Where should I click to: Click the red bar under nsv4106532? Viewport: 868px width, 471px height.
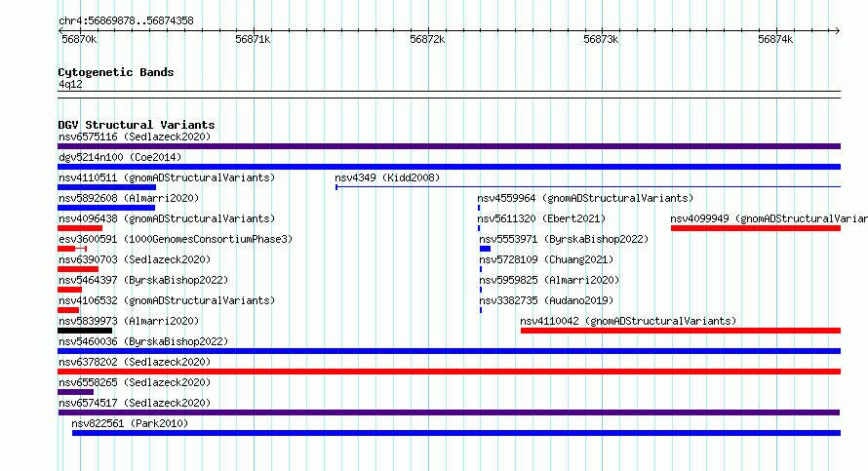pos(68,310)
